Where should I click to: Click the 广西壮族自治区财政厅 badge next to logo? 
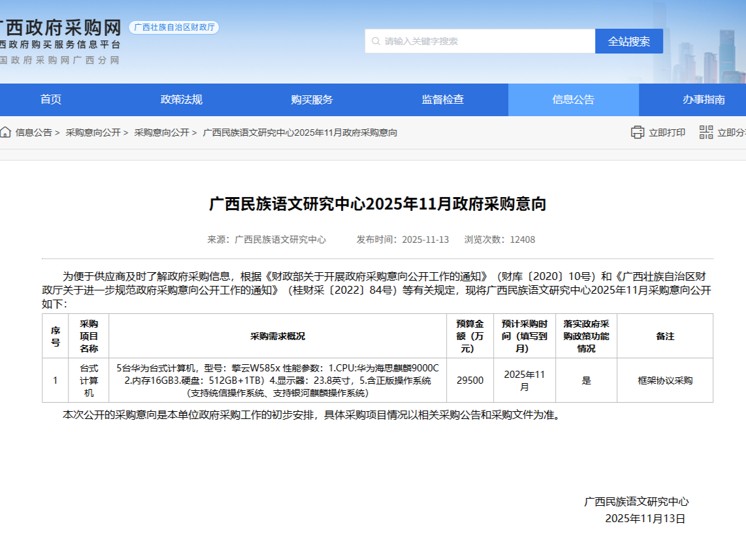[x=174, y=27]
